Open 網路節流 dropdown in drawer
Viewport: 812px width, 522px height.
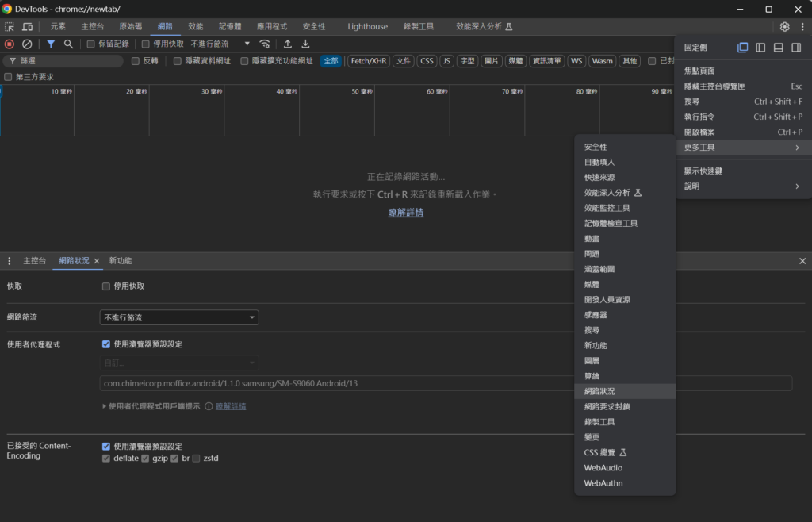click(179, 317)
